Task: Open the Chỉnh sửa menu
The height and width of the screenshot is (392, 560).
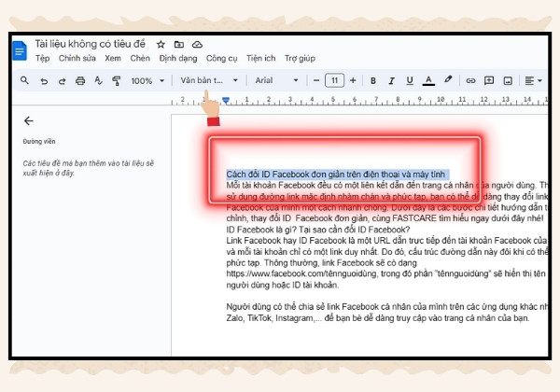Action: click(x=77, y=58)
